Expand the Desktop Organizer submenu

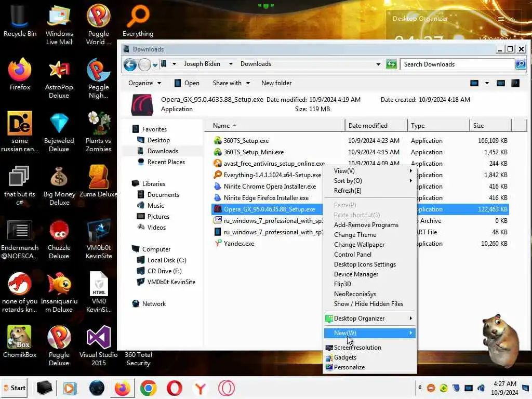[370, 318]
